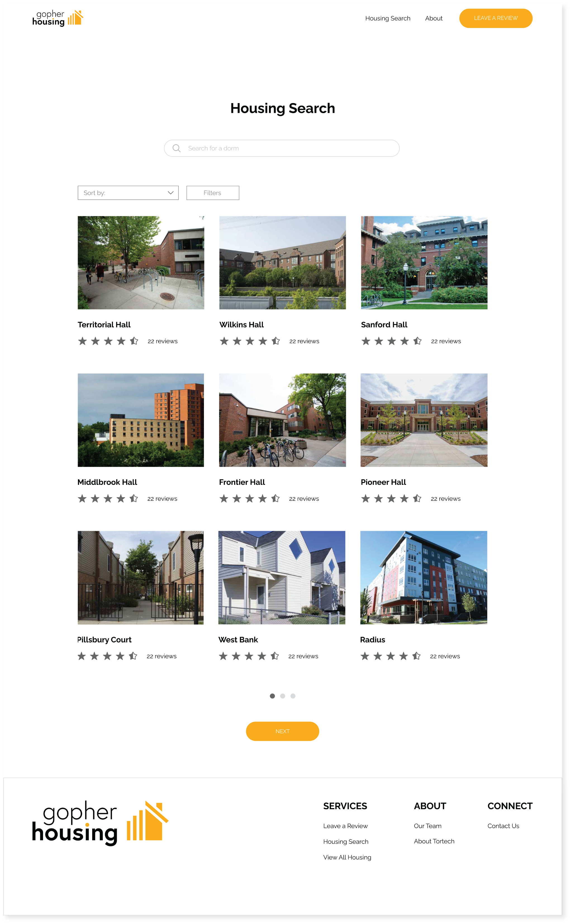The image size is (571, 924).
Task: Select the third pagination dot
Action: click(x=293, y=696)
